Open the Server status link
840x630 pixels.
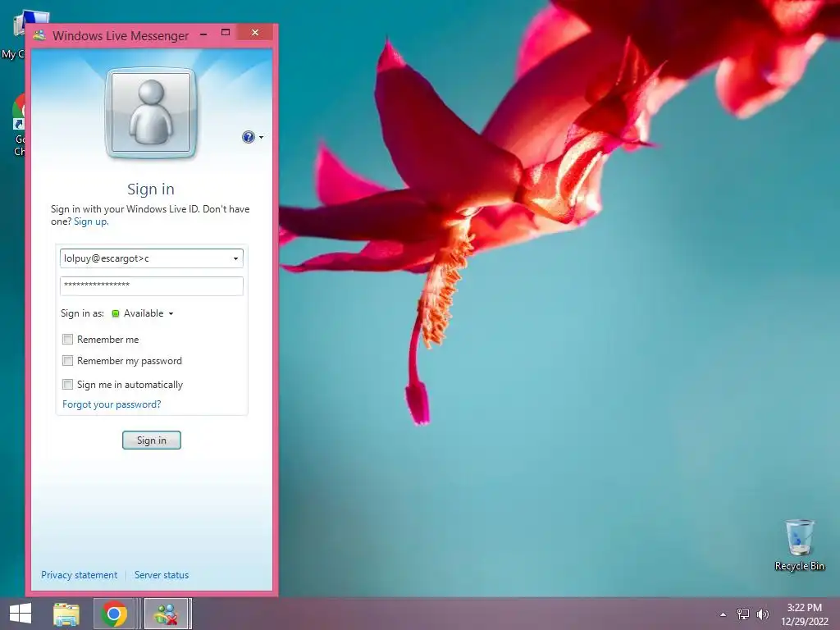click(162, 575)
